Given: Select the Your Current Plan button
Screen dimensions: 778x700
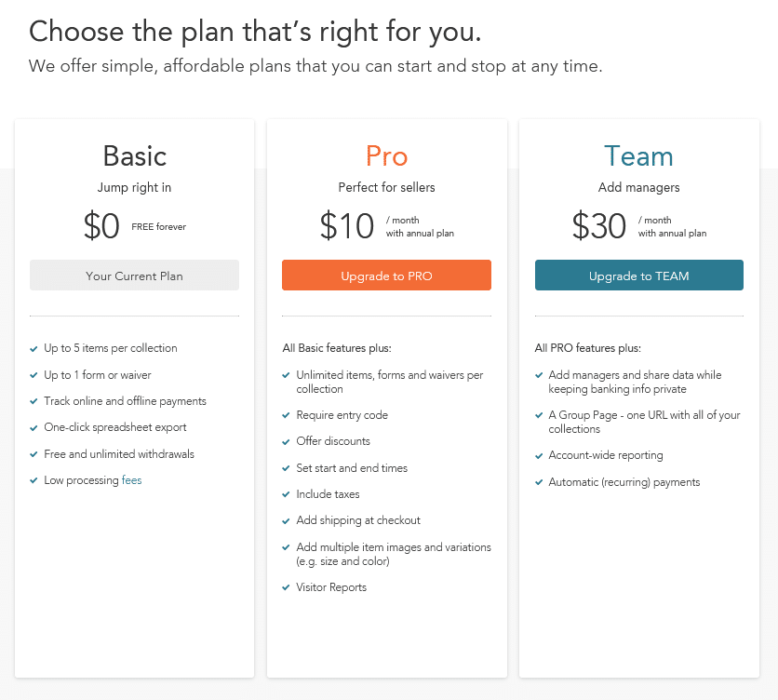Looking at the screenshot, I should click(134, 275).
